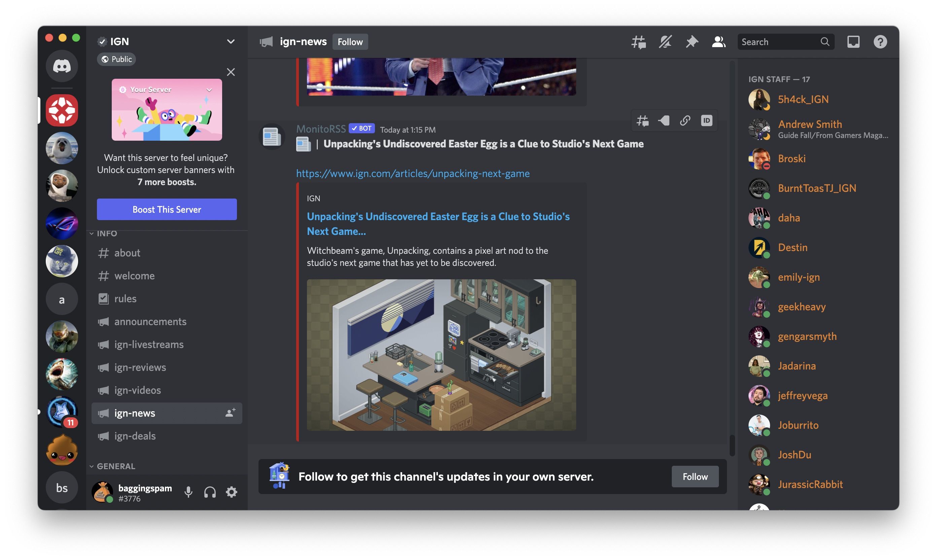Click Follow in the bottom banner
Image resolution: width=937 pixels, height=560 pixels.
pos(695,477)
